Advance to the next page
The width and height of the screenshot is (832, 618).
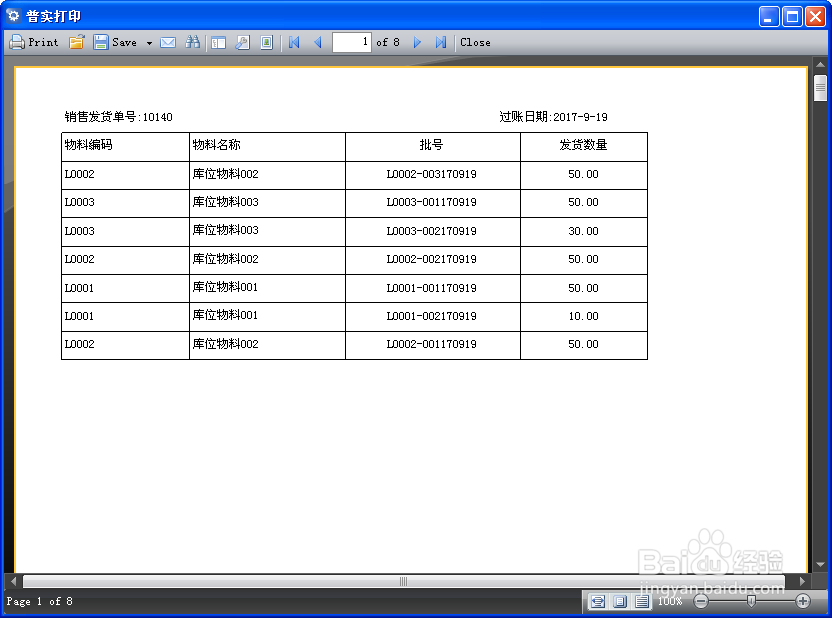coord(417,42)
